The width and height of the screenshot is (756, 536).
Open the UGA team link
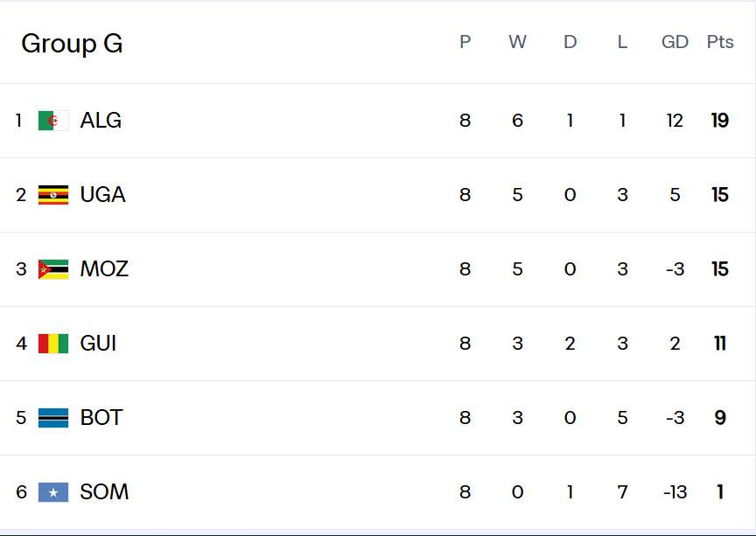coord(102,195)
